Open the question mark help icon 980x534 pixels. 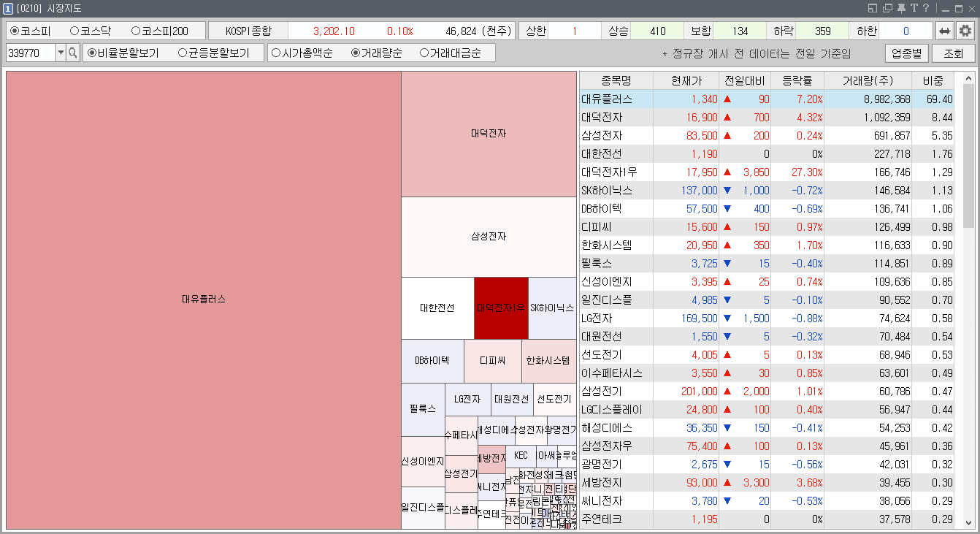[x=926, y=8]
